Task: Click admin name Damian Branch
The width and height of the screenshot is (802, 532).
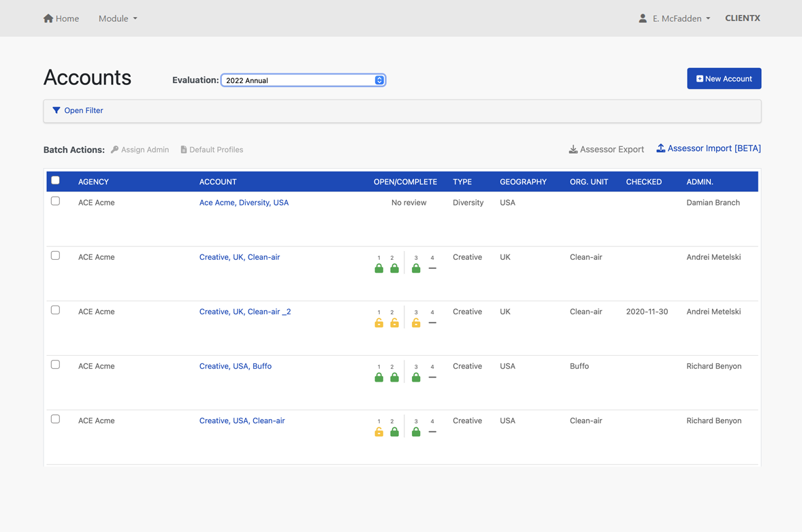Action: pos(713,202)
